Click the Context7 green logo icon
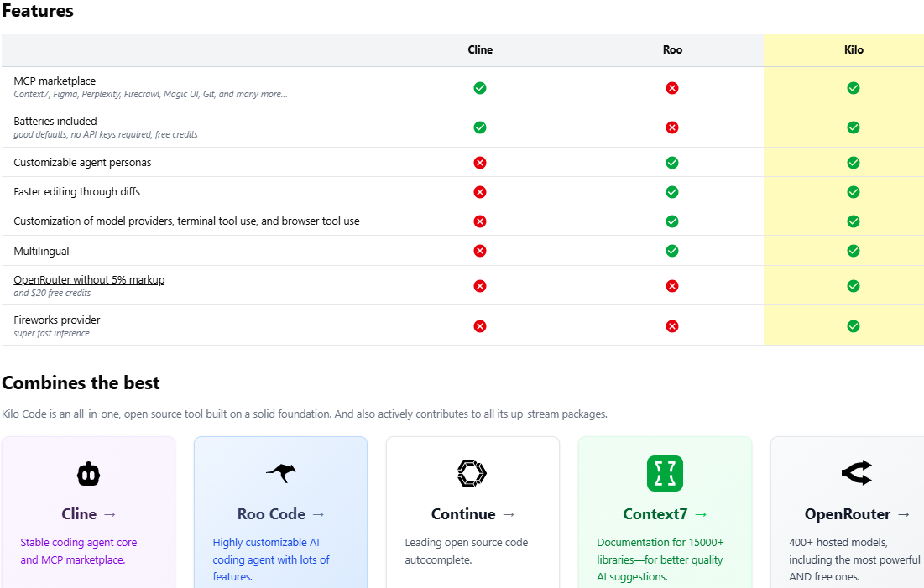The height and width of the screenshot is (588, 924). (x=665, y=473)
